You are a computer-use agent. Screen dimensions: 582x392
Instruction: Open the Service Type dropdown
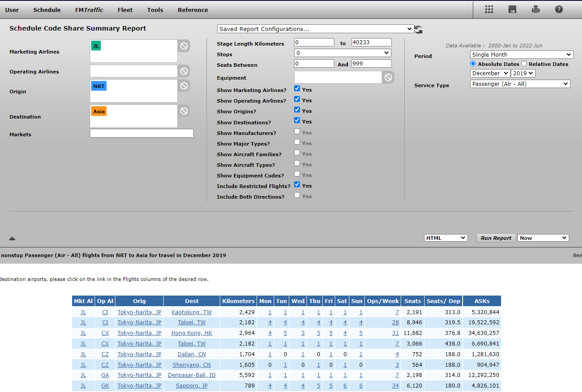[x=520, y=84]
